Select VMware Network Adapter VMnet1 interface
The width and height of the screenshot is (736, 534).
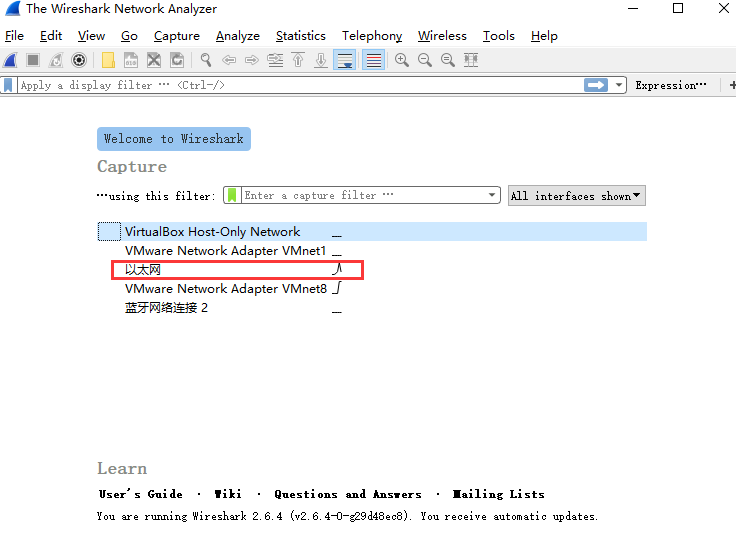[372, 251]
